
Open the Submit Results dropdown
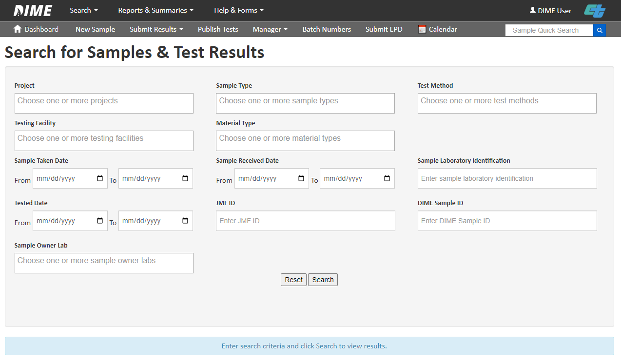pos(156,29)
